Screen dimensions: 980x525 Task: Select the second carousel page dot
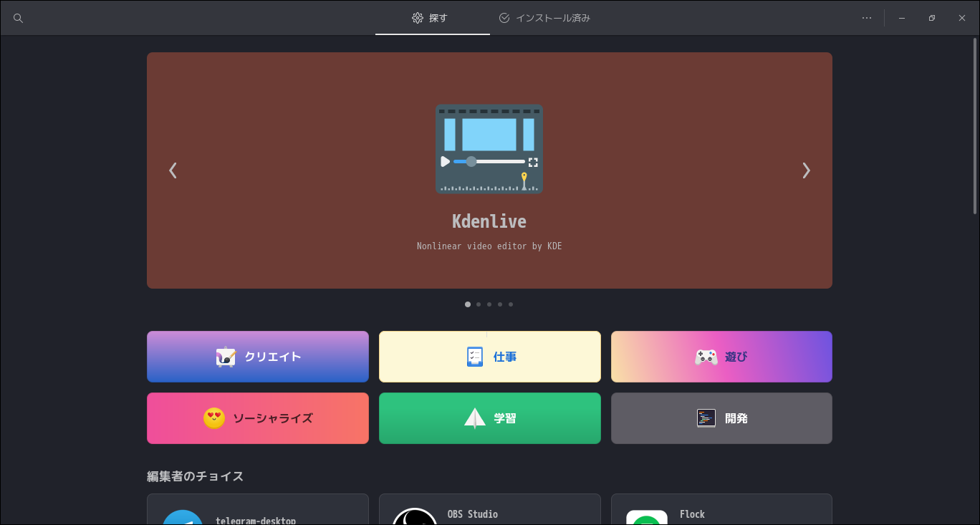click(479, 304)
